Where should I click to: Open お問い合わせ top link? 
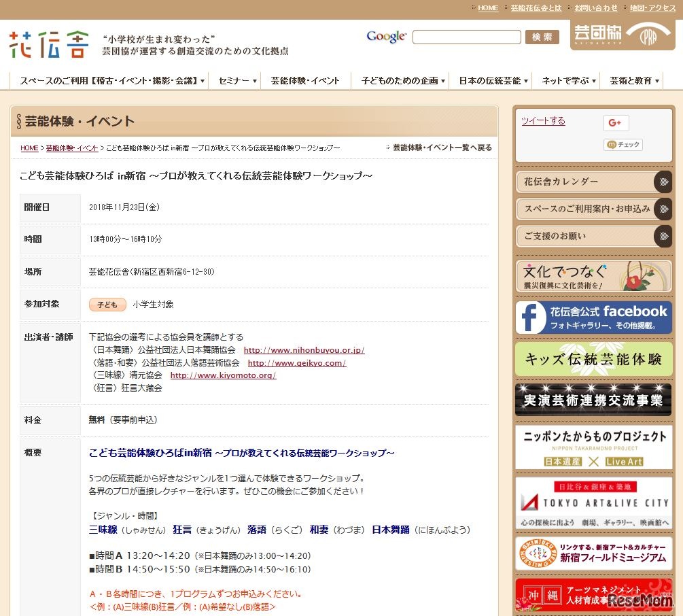coord(595,8)
